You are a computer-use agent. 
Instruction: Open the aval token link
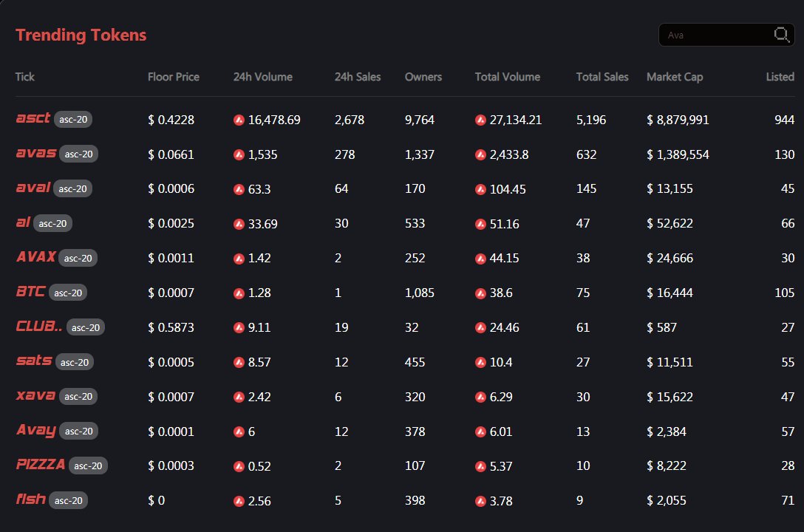[x=33, y=188]
